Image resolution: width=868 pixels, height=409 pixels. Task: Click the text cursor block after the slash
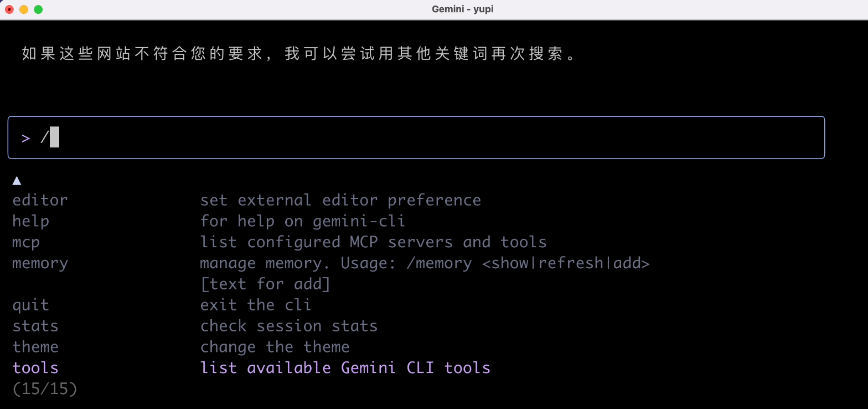tap(53, 137)
